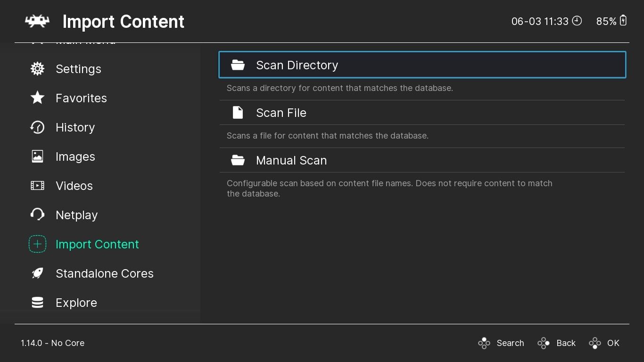
Task: Click the Explore stacked-discs icon
Action: point(37,303)
